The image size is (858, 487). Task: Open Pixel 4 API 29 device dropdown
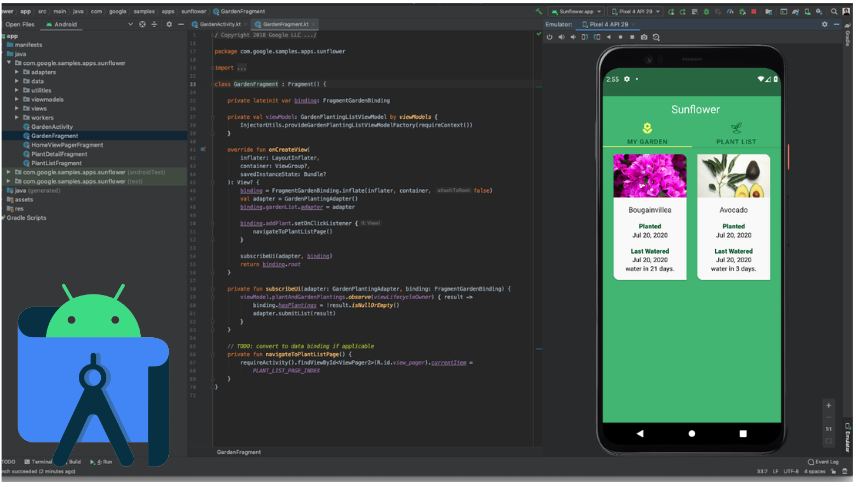tap(635, 11)
